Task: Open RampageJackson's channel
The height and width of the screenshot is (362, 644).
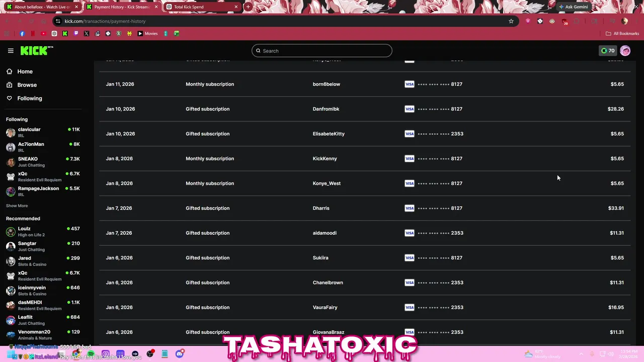Action: tap(43, 191)
